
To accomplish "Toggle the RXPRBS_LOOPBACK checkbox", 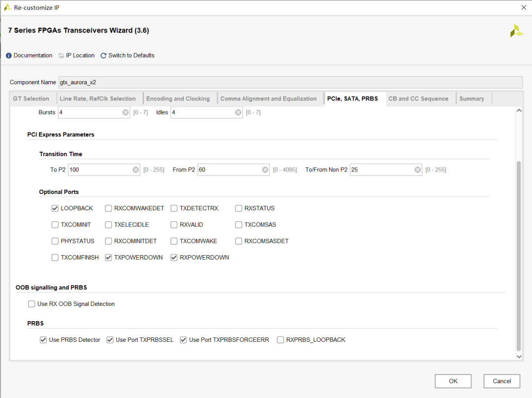I will click(281, 340).
